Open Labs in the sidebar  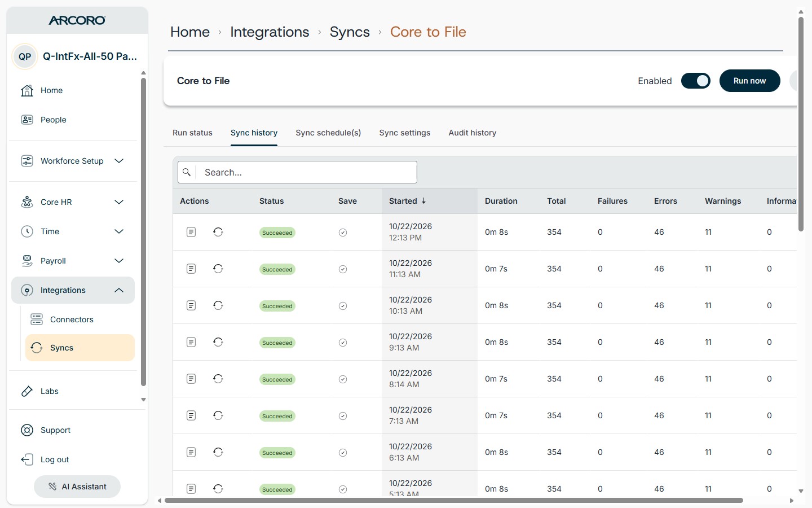coord(73,391)
